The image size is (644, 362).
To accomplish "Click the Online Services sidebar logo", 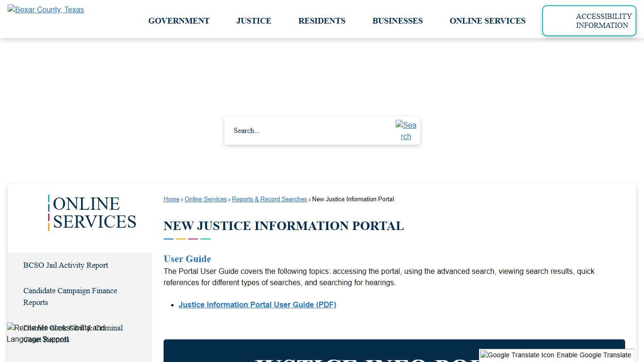I will [92, 213].
